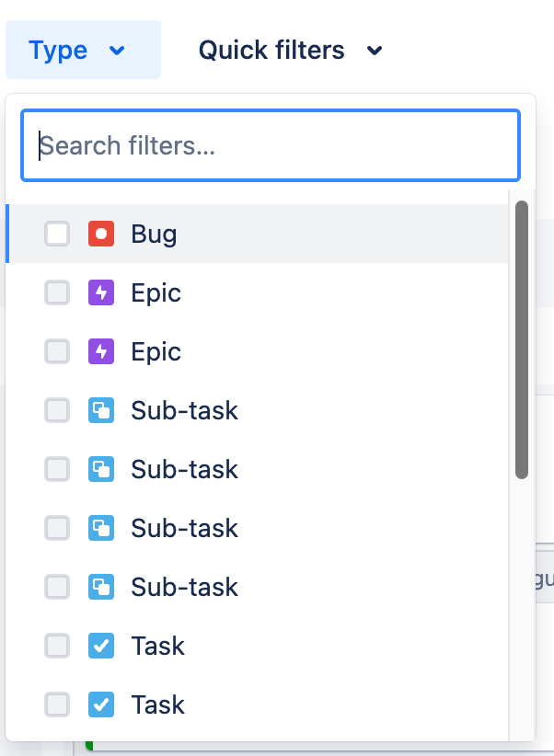This screenshot has width=554, height=756.
Task: Collapse the Type filter dropdown
Action: pos(83,50)
